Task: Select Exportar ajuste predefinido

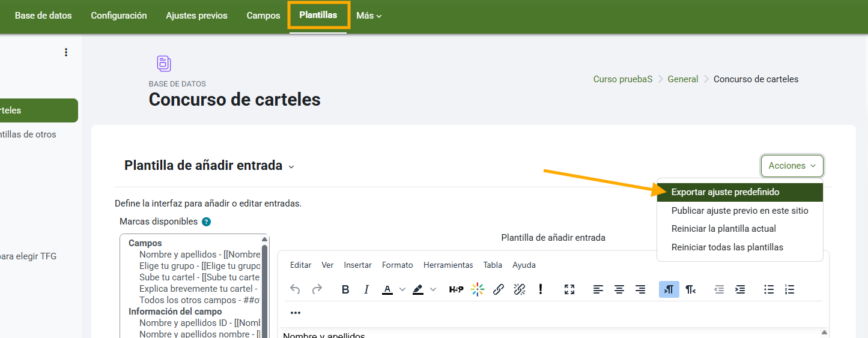Action: [725, 192]
